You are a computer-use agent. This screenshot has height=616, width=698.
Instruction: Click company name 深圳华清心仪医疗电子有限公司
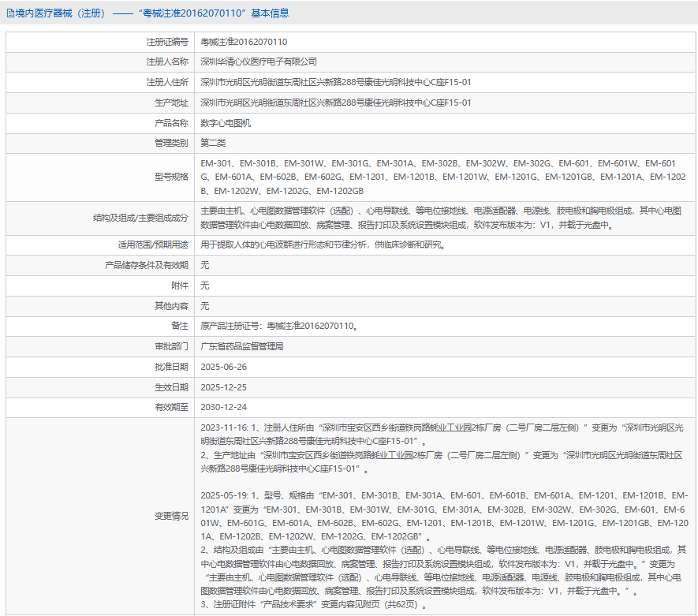259,62
